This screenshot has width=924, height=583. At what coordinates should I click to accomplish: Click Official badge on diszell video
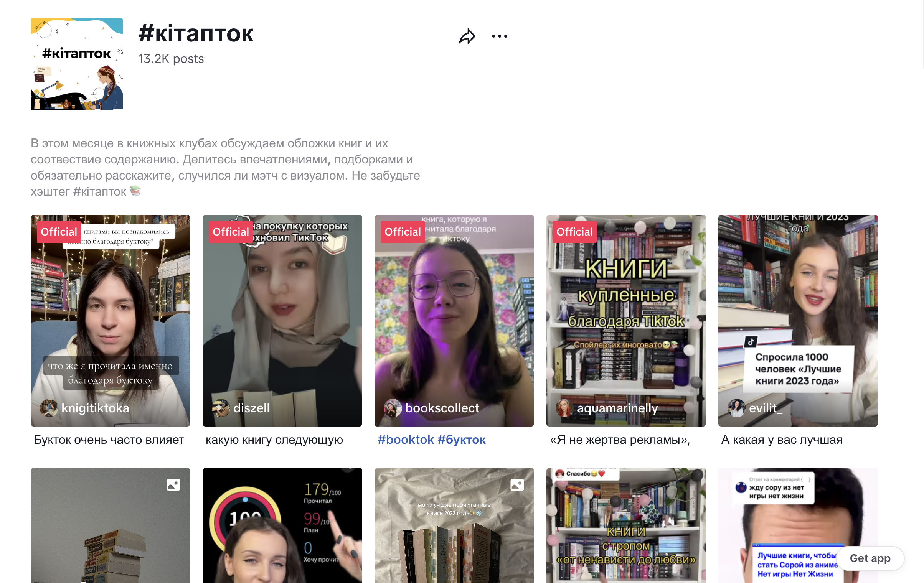pos(231,232)
